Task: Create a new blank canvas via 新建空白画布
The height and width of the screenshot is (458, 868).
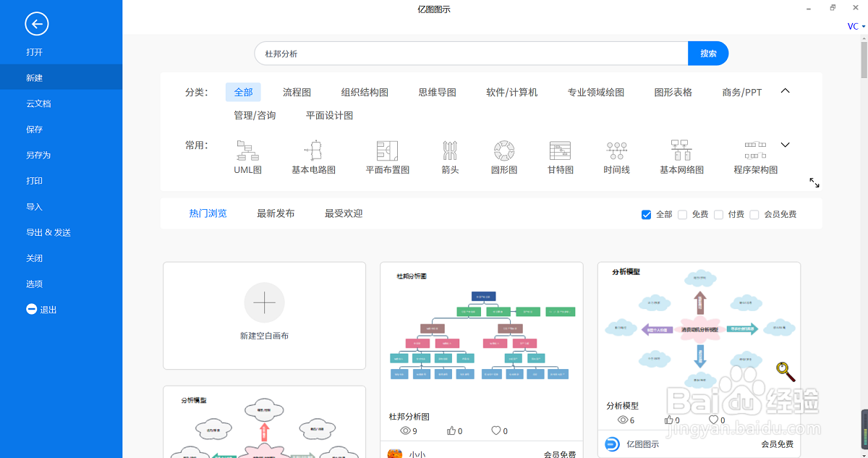Action: [x=264, y=315]
